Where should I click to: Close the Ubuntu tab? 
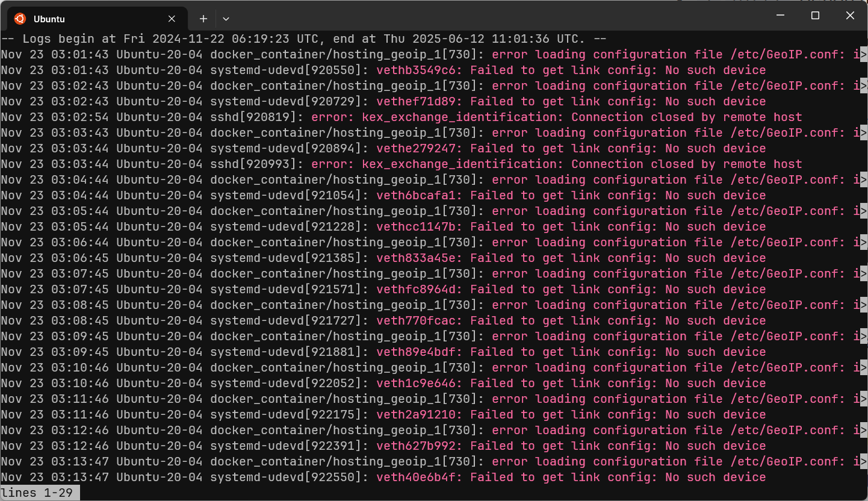(x=172, y=19)
